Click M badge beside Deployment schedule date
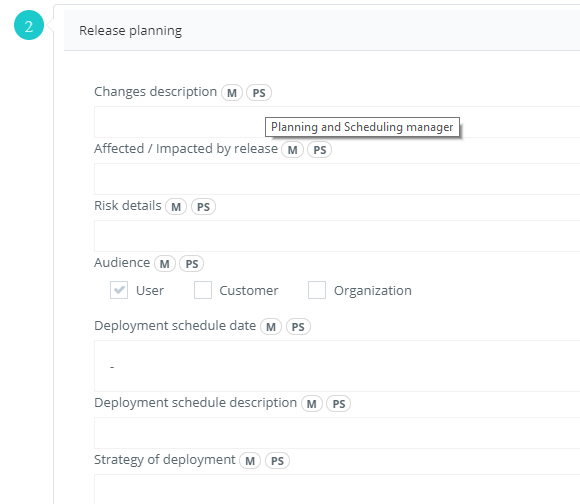Viewport: 580px width, 504px height. tap(271, 327)
